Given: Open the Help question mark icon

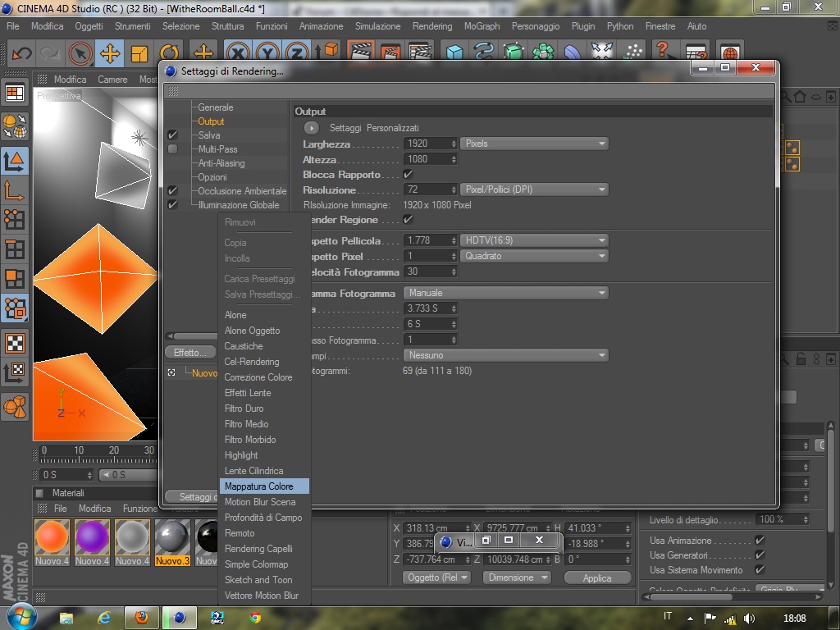Looking at the screenshot, I should [x=663, y=51].
